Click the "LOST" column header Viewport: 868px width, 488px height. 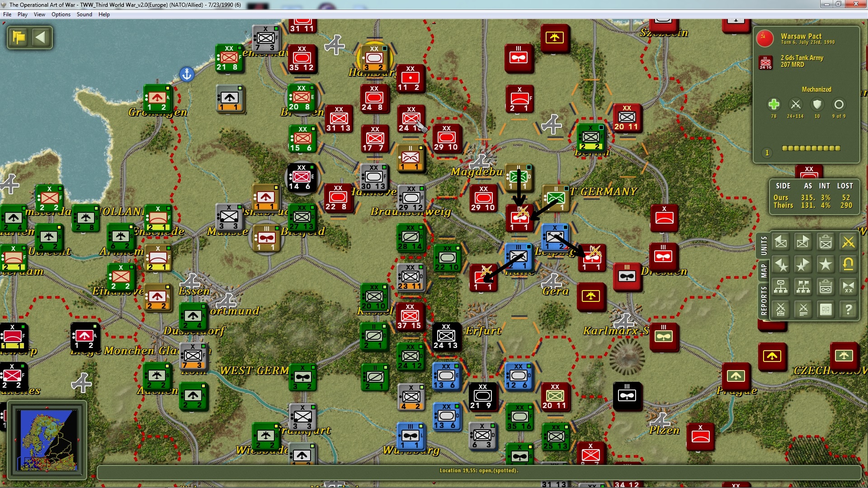point(845,186)
